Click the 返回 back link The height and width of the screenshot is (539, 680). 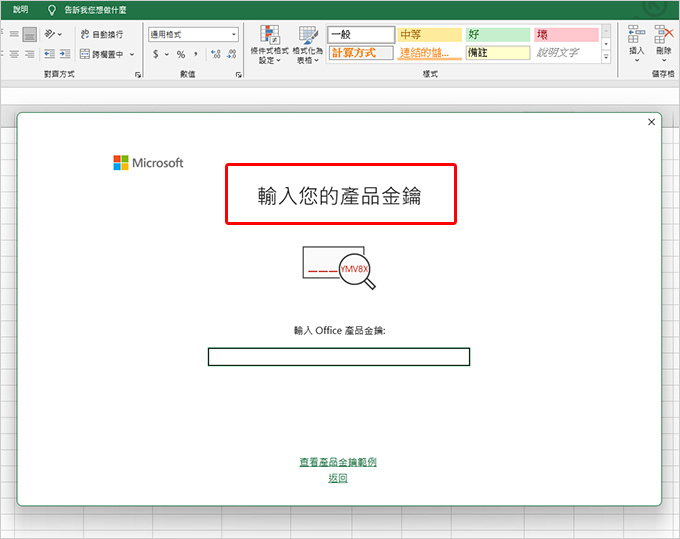338,478
